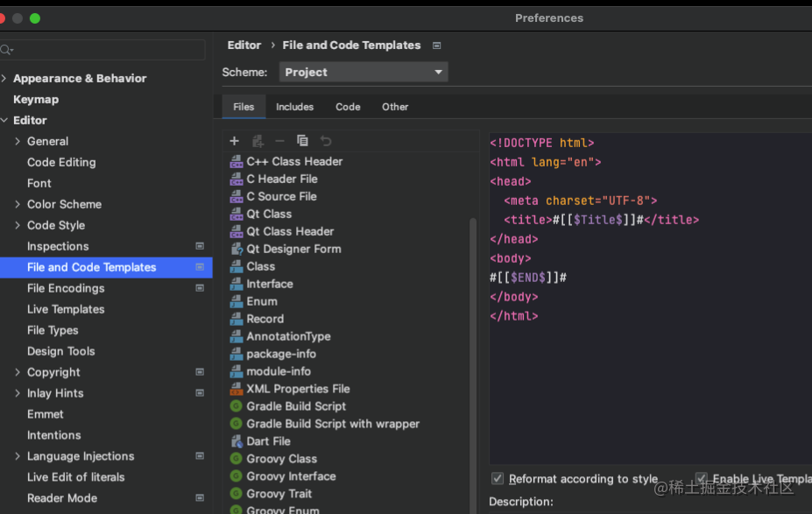Select the module-info template

tap(279, 371)
